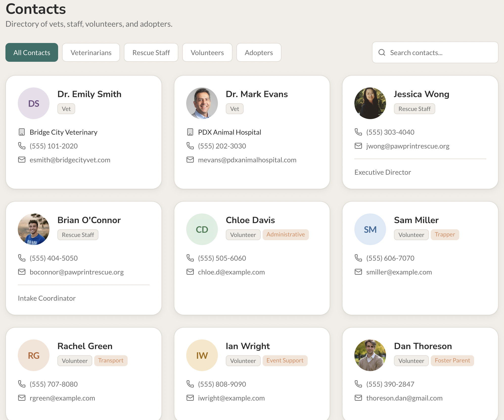Focus the Search contacts field

click(435, 52)
